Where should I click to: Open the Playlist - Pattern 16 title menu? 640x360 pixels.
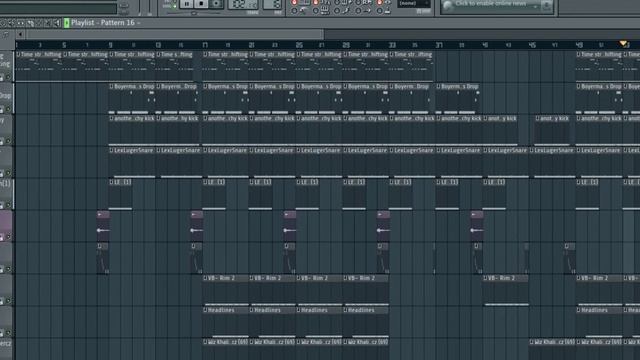pos(105,23)
